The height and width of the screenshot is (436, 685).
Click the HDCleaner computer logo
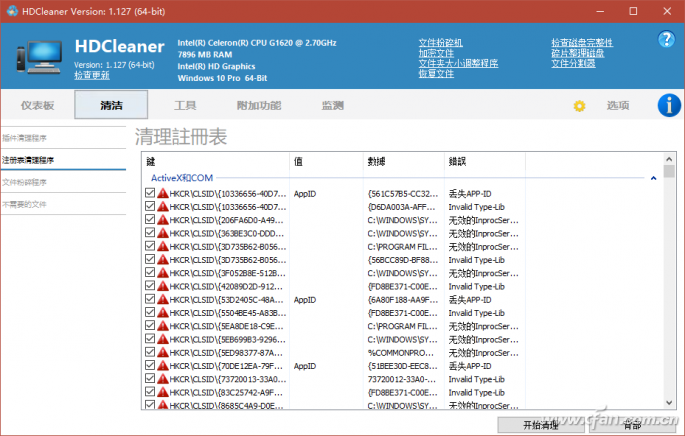click(x=39, y=57)
